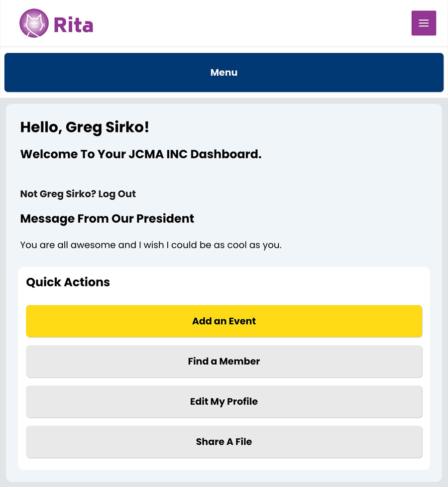
Task: Click the word Rita beside the cat logo
Action: click(73, 24)
